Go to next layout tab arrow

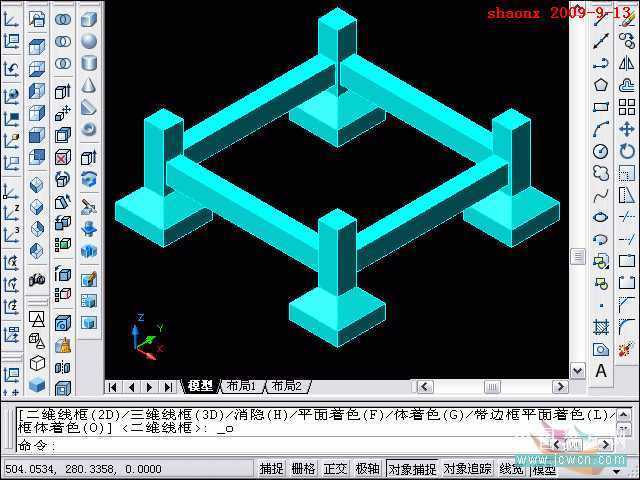click(149, 387)
